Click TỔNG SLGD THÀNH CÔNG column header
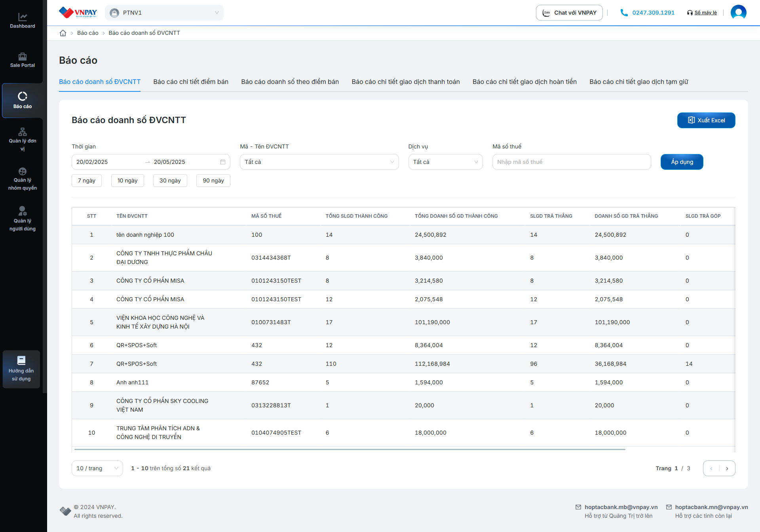 [x=357, y=216]
